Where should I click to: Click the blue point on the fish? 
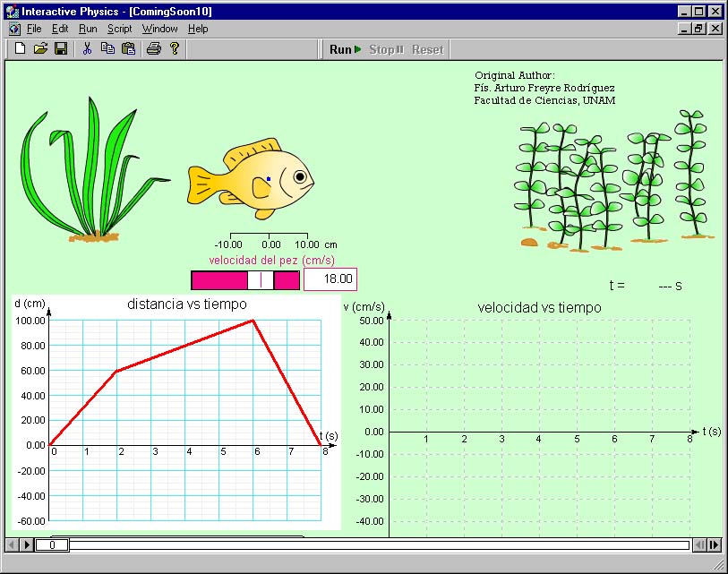[x=269, y=179]
